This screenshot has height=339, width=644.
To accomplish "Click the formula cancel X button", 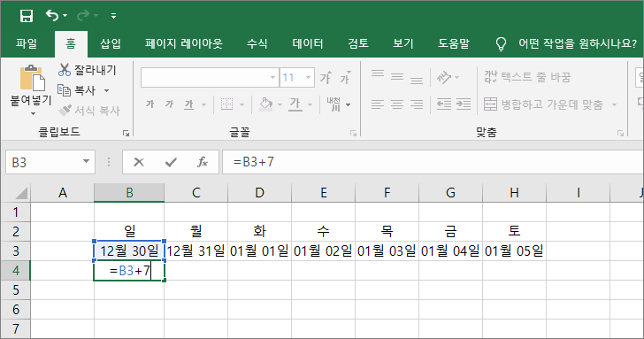I will 139,162.
